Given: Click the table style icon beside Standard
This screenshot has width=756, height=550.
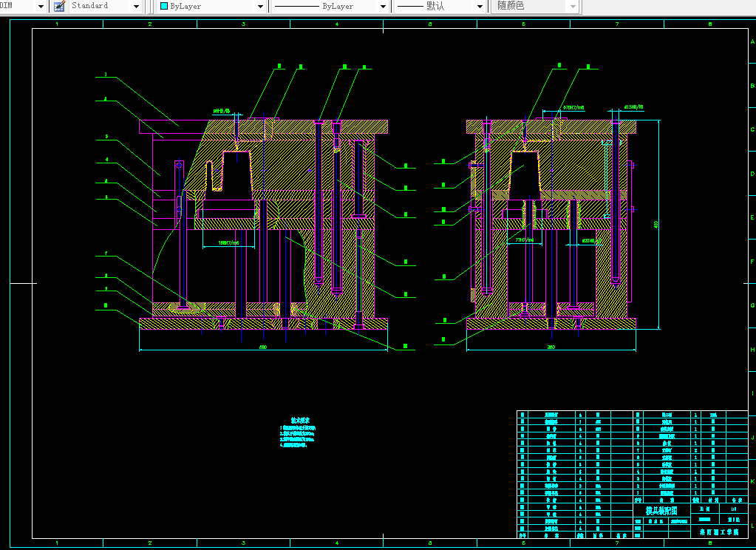Looking at the screenshot, I should coord(59,6).
